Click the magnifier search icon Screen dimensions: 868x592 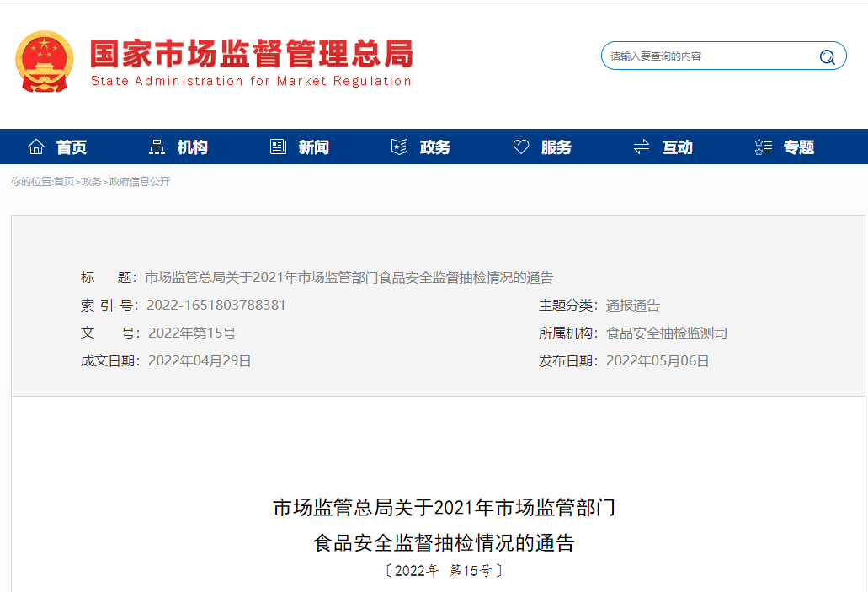coord(827,56)
